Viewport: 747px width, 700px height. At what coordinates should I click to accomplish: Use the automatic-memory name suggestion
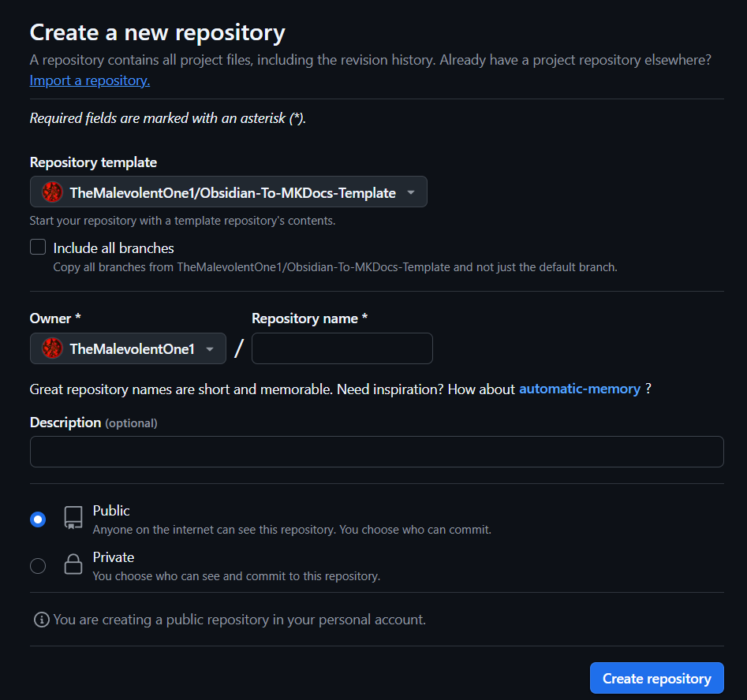pyautogui.click(x=580, y=388)
